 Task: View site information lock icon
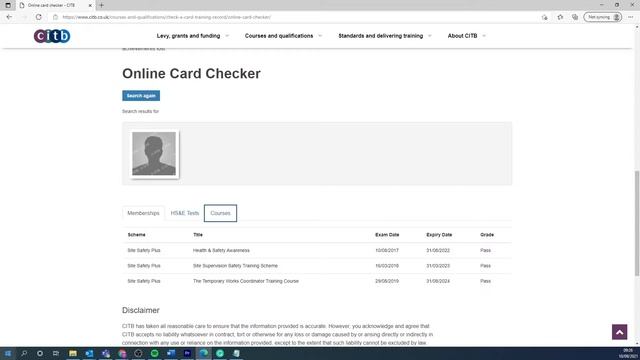tap(56, 17)
